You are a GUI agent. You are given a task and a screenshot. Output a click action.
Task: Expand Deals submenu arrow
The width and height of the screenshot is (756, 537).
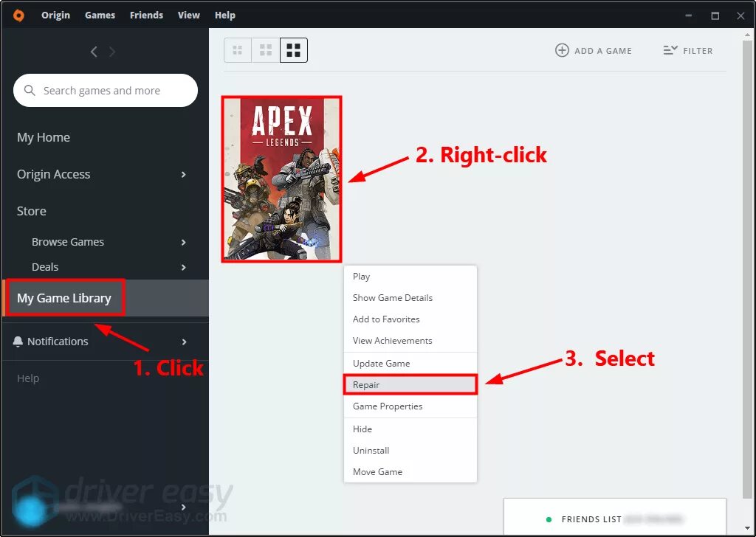(x=183, y=267)
